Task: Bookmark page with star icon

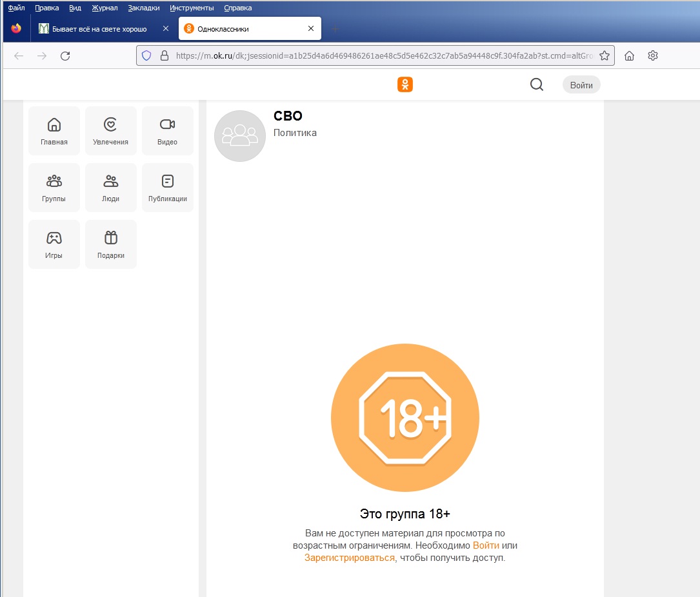Action: click(x=605, y=56)
